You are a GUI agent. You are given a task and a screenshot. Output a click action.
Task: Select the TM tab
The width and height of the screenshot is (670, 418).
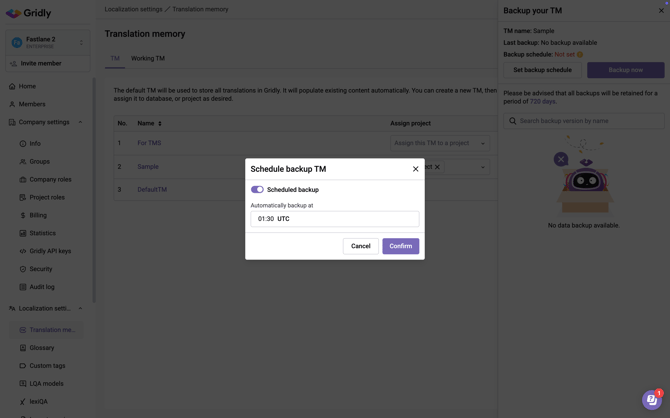[115, 58]
